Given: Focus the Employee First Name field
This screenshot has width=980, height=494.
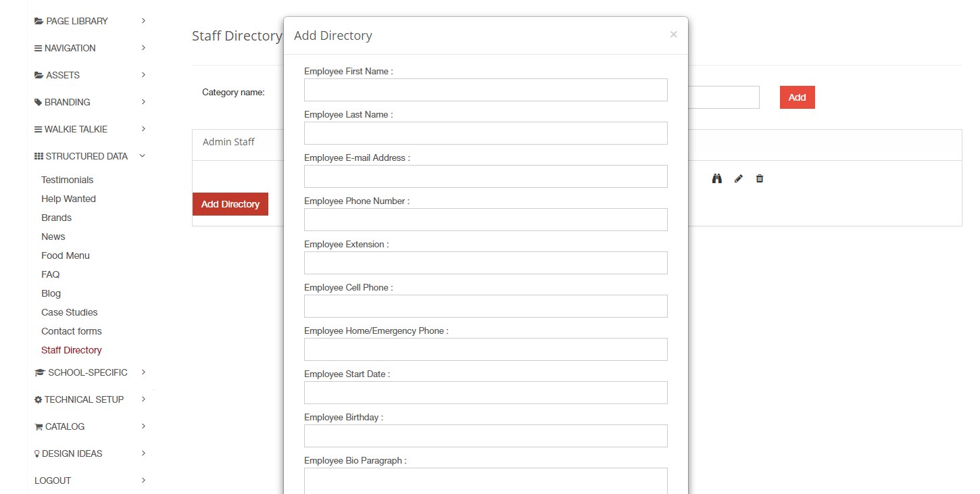Looking at the screenshot, I should (x=485, y=90).
